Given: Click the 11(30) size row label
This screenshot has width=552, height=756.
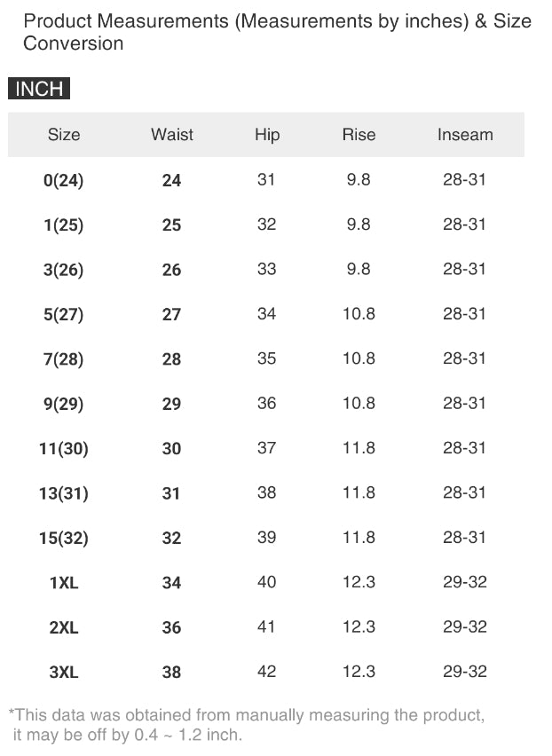Looking at the screenshot, I should coord(64,449).
